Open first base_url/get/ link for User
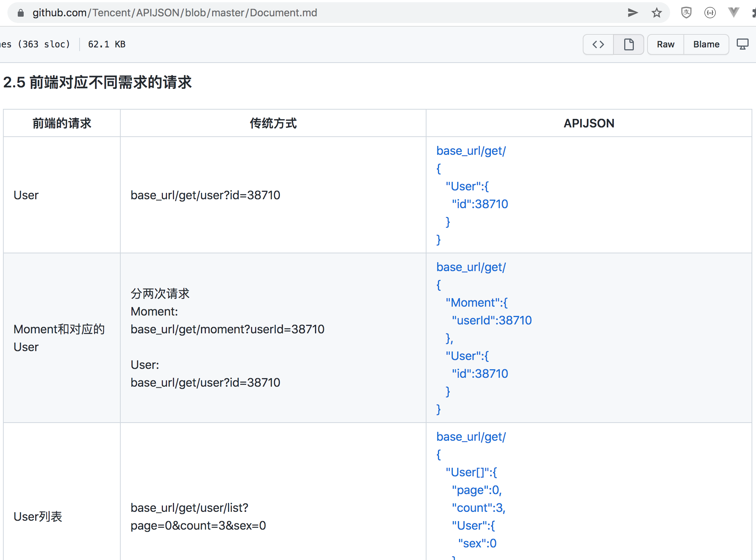756x560 pixels. [x=471, y=151]
